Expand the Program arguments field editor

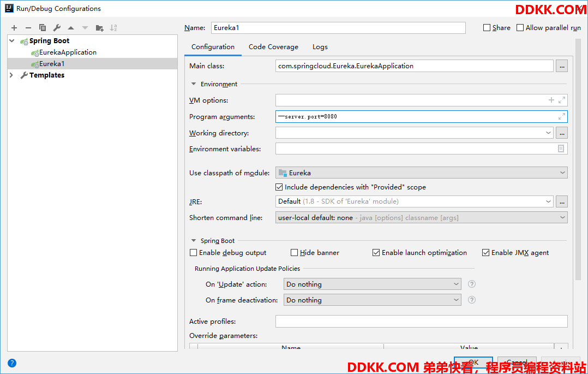click(561, 117)
